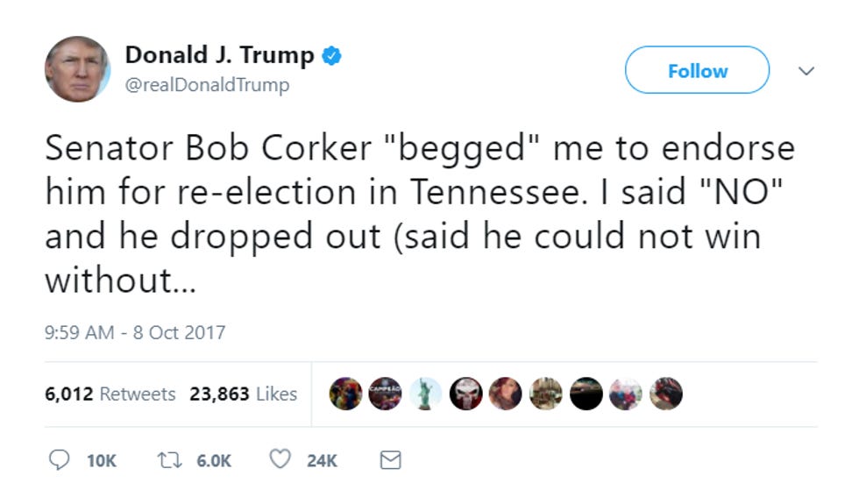
Task: Click the reply speech bubble icon
Action: (x=60, y=459)
